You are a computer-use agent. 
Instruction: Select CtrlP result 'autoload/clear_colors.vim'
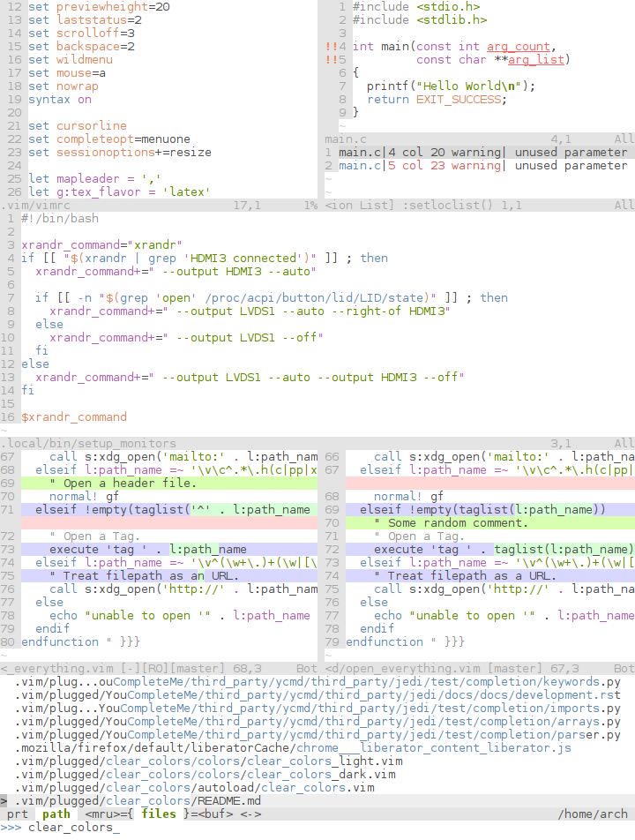tap(194, 787)
